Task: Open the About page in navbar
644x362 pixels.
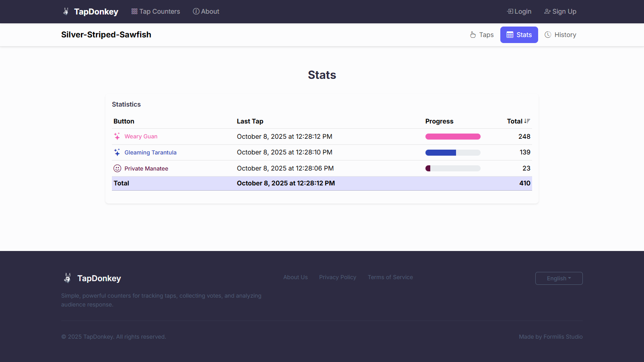Action: pos(206,11)
